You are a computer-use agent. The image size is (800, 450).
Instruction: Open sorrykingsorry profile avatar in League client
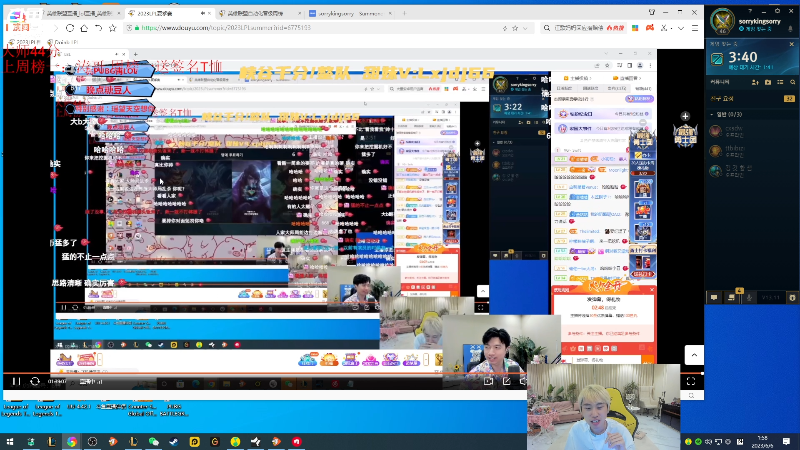(722, 21)
